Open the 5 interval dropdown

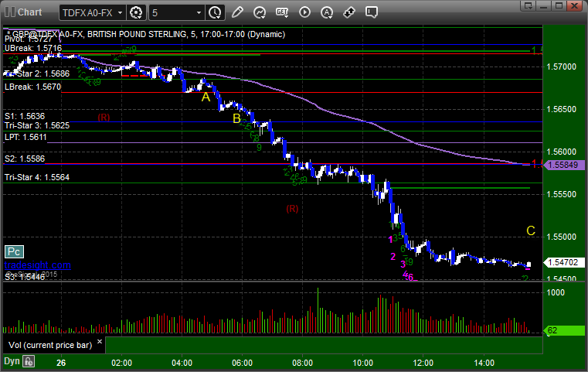177,13
